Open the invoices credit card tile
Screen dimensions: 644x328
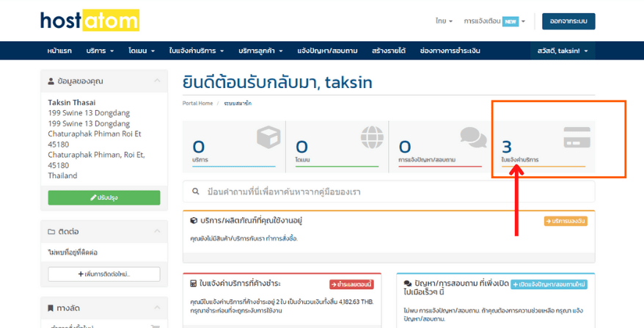543,147
